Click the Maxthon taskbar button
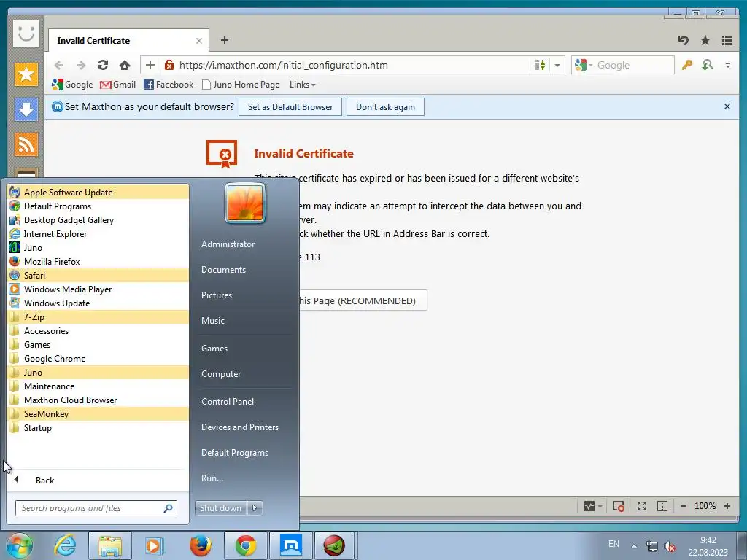This screenshot has height=560, width=747. 290,545
